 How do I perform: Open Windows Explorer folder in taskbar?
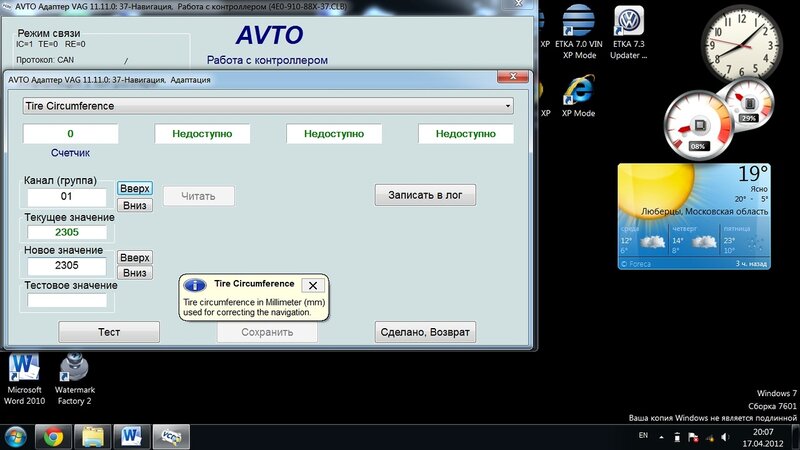[93, 437]
